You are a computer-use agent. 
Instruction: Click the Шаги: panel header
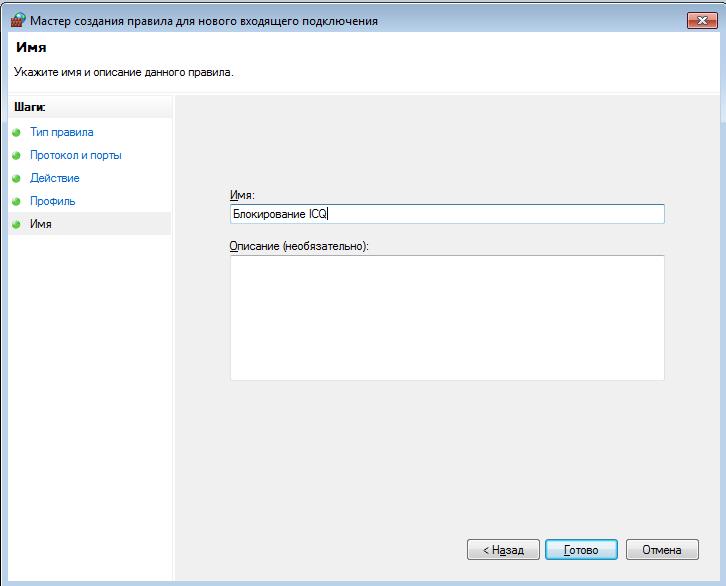click(30, 107)
